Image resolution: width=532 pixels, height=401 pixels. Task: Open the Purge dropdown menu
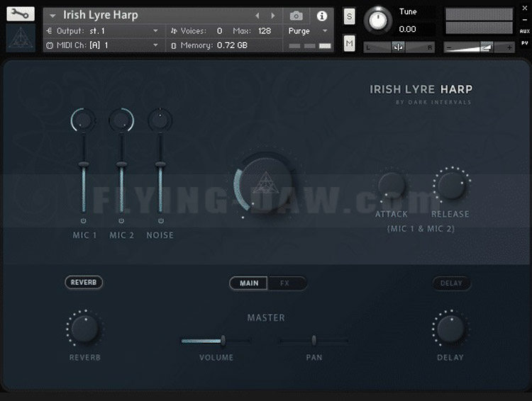[x=308, y=31]
